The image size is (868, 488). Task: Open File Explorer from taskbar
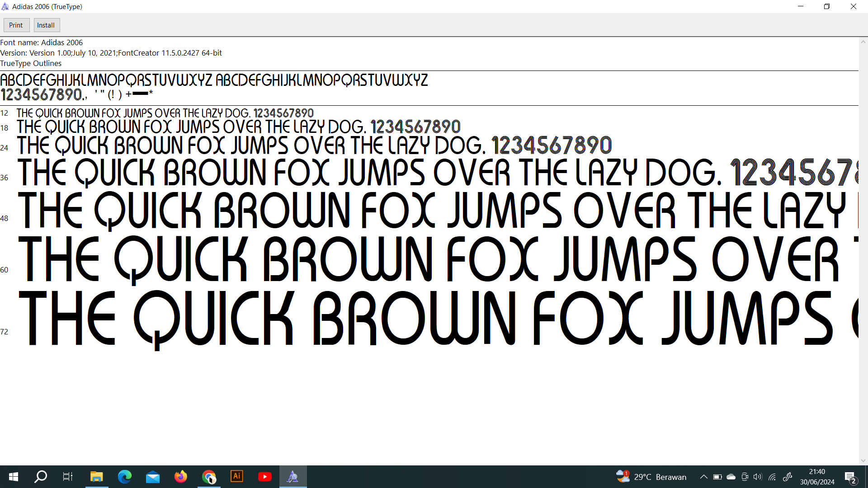pyautogui.click(x=96, y=477)
